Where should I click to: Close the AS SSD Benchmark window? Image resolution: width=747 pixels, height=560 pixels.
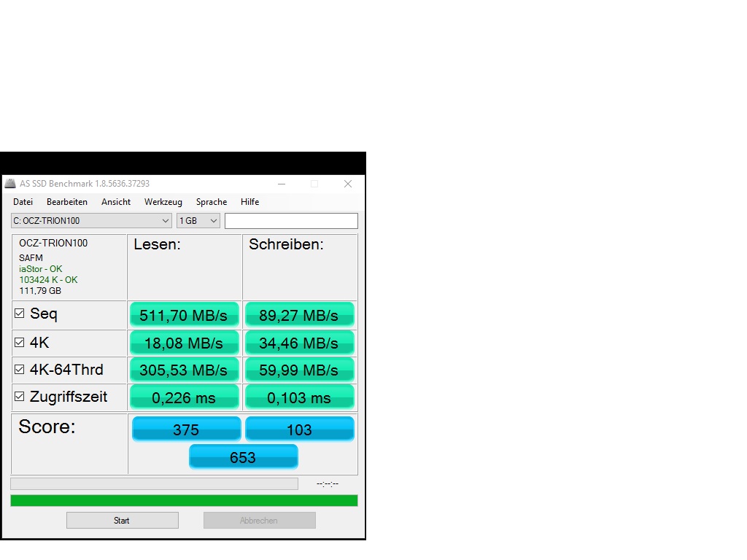tap(348, 184)
